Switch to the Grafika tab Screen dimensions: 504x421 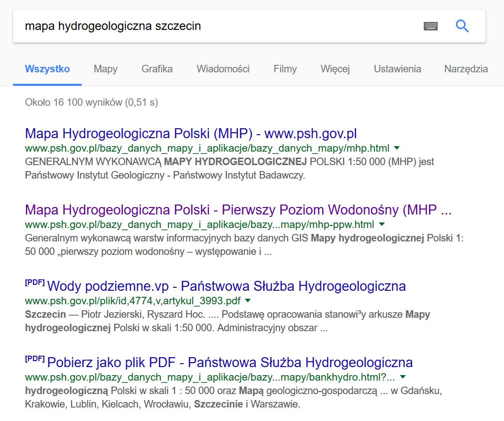point(157,69)
